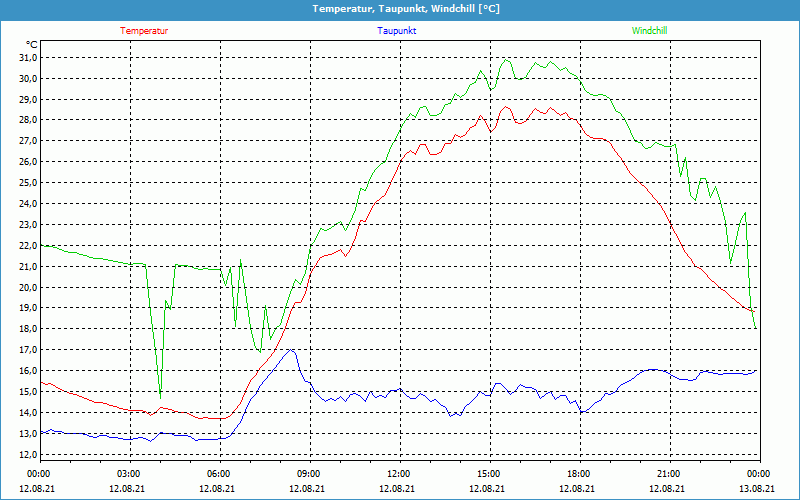Click the 09:00 time axis label
Image resolution: width=800 pixels, height=500 pixels.
point(310,474)
